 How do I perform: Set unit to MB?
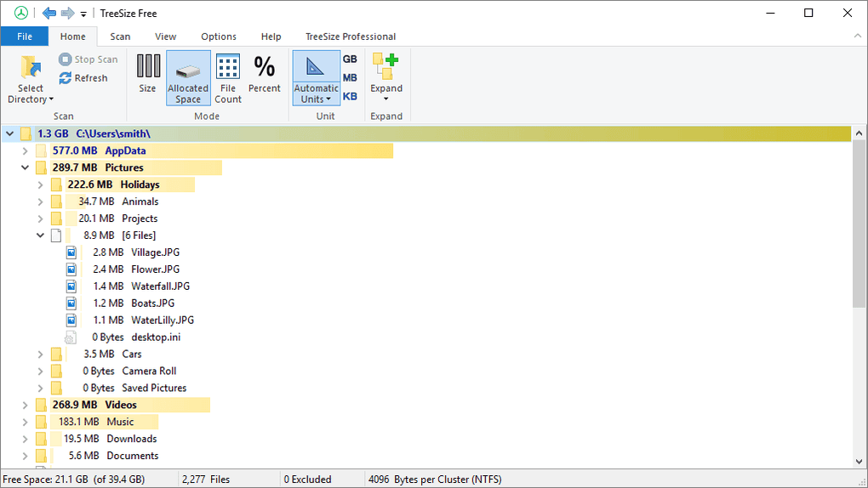pos(350,78)
